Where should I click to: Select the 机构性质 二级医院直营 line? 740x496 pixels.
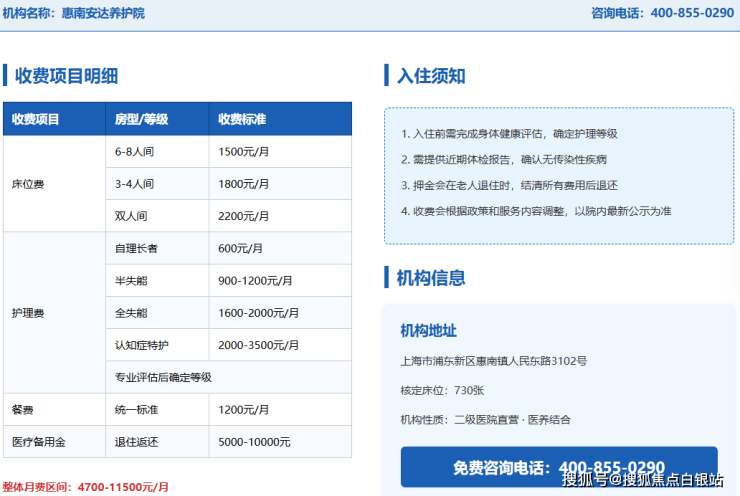pos(486,420)
